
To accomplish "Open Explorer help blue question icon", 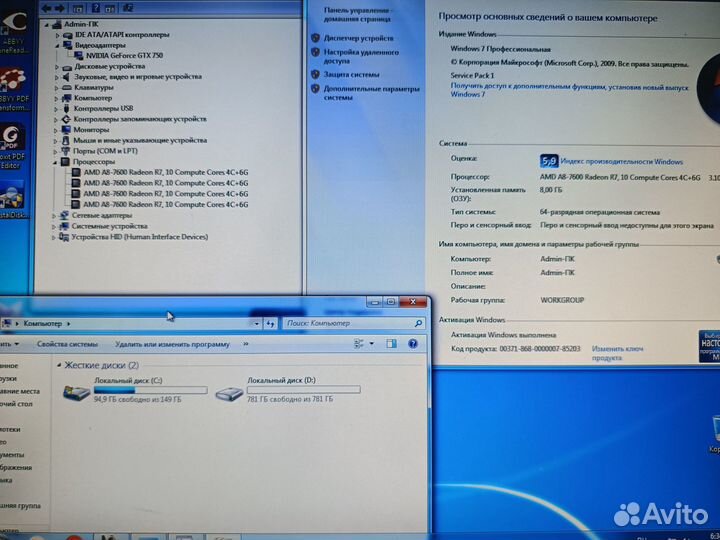I will click(x=413, y=343).
